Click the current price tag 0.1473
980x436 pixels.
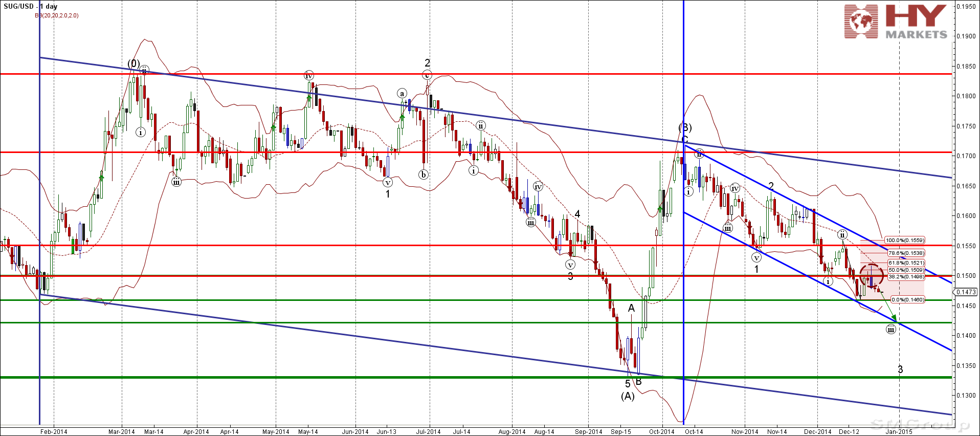[x=966, y=292]
